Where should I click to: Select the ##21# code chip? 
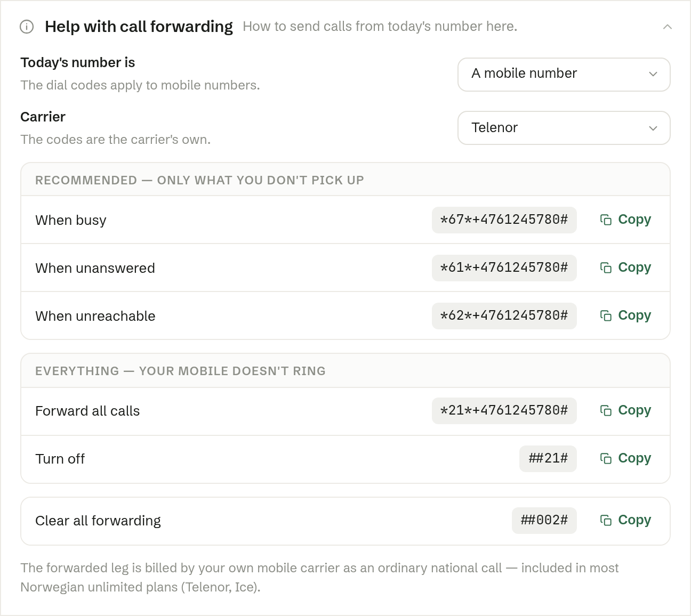(548, 458)
